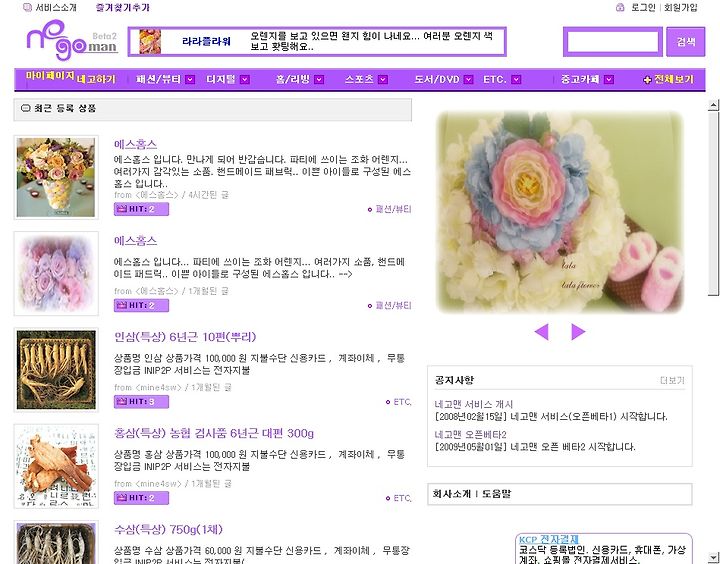This screenshot has width=720, height=564.
Task: Expand the 도서/DVD dropdown arrow
Action: pos(468,79)
